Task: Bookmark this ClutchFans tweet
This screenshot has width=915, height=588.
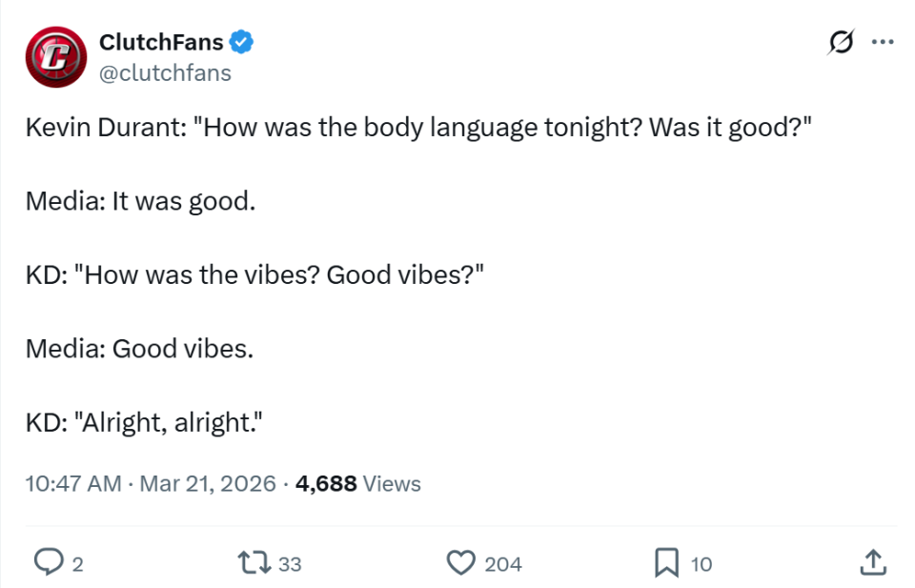Action: coord(666,563)
